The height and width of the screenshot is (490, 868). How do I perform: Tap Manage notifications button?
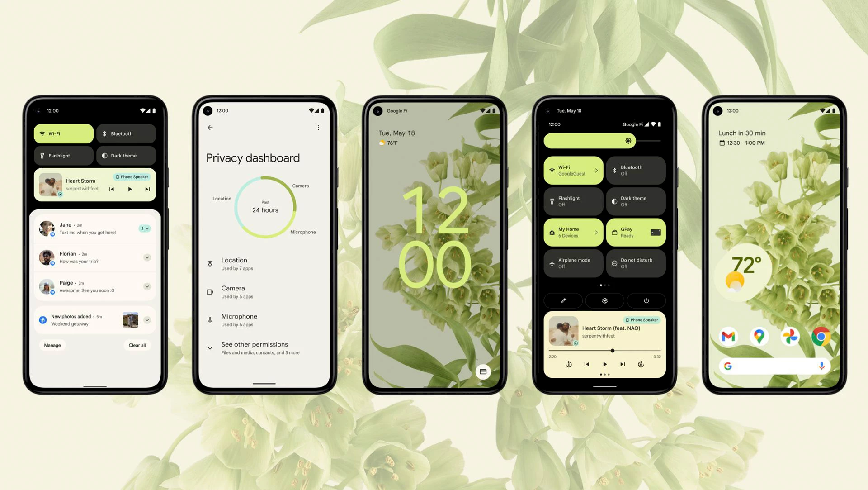53,344
